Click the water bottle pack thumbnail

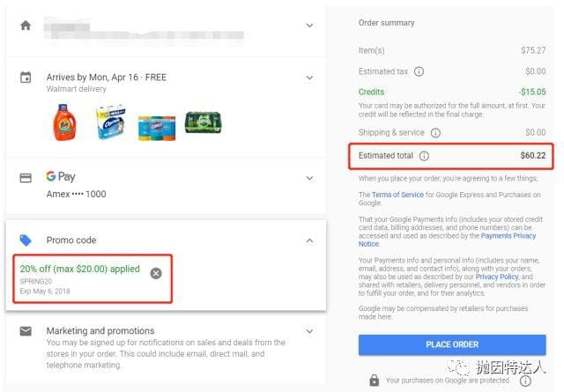pos(202,122)
